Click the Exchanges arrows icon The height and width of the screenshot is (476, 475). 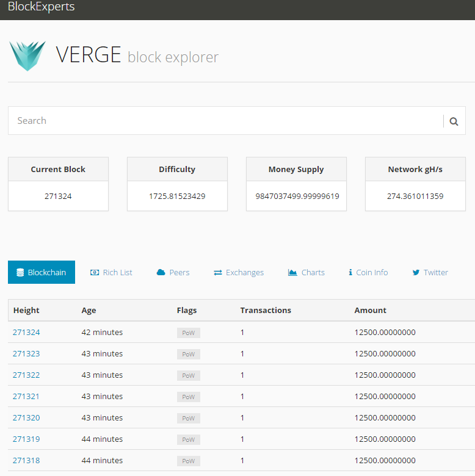coord(218,273)
